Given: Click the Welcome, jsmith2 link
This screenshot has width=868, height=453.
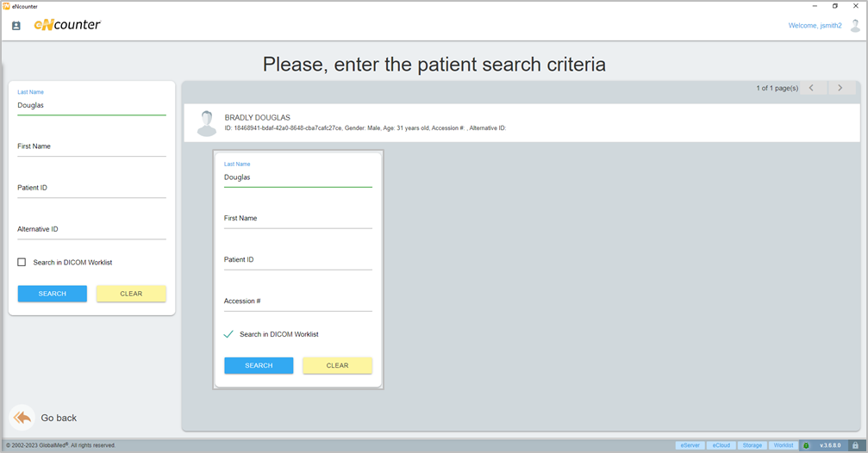Looking at the screenshot, I should coord(815,26).
